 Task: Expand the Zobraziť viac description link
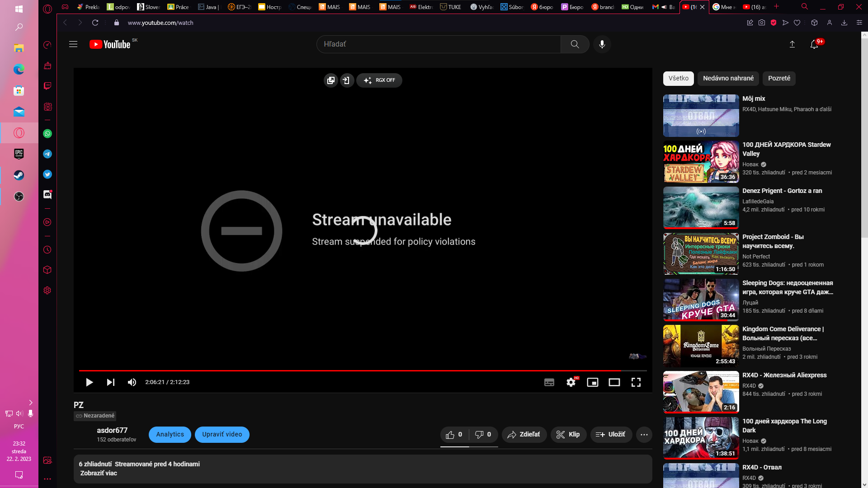pyautogui.click(x=98, y=473)
